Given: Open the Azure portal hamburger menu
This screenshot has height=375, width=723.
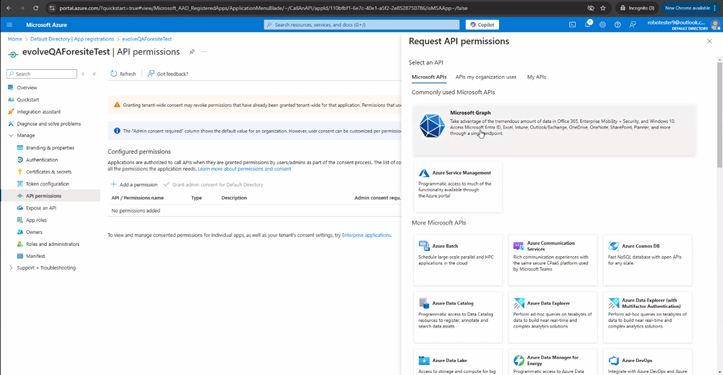Looking at the screenshot, I should click(x=10, y=24).
